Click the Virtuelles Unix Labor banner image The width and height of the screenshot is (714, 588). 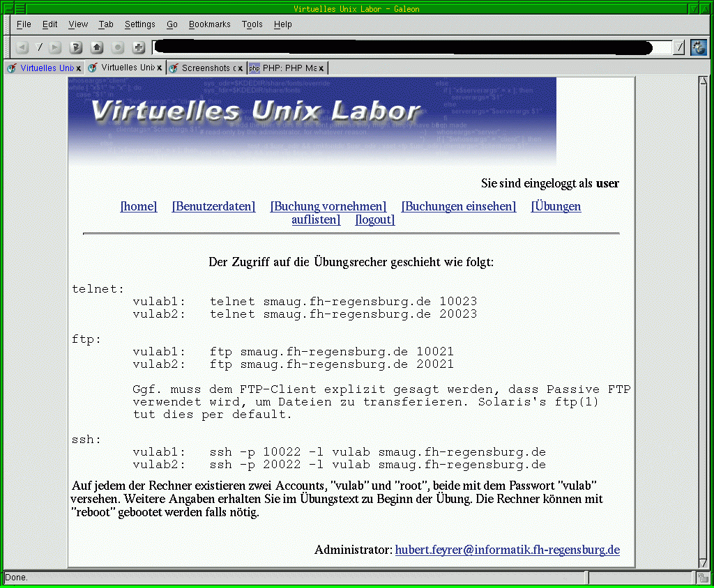click(312, 121)
